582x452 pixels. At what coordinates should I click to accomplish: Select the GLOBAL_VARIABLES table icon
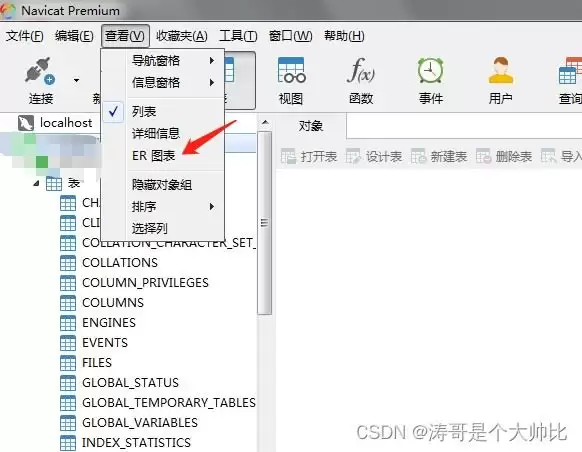pos(68,423)
